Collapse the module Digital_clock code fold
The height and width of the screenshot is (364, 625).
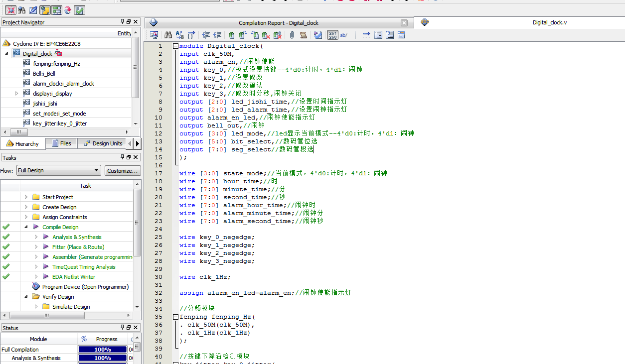click(175, 46)
